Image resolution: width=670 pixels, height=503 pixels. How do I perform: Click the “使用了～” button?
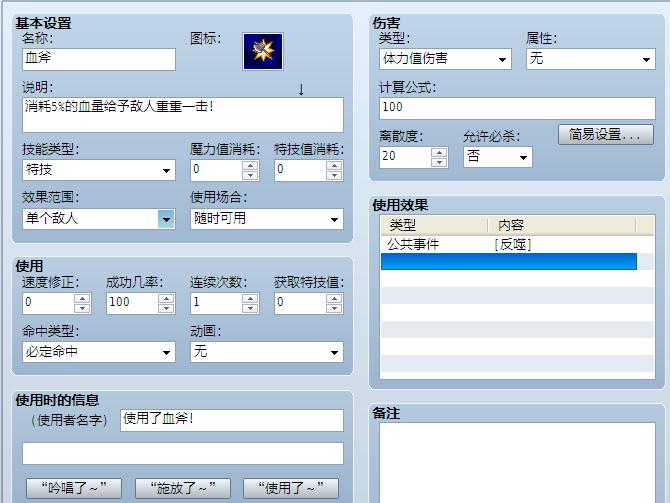pyautogui.click(x=291, y=488)
